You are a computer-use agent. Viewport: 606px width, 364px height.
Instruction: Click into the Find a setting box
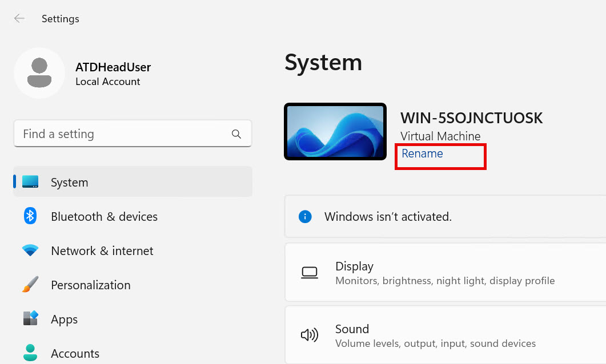[133, 134]
